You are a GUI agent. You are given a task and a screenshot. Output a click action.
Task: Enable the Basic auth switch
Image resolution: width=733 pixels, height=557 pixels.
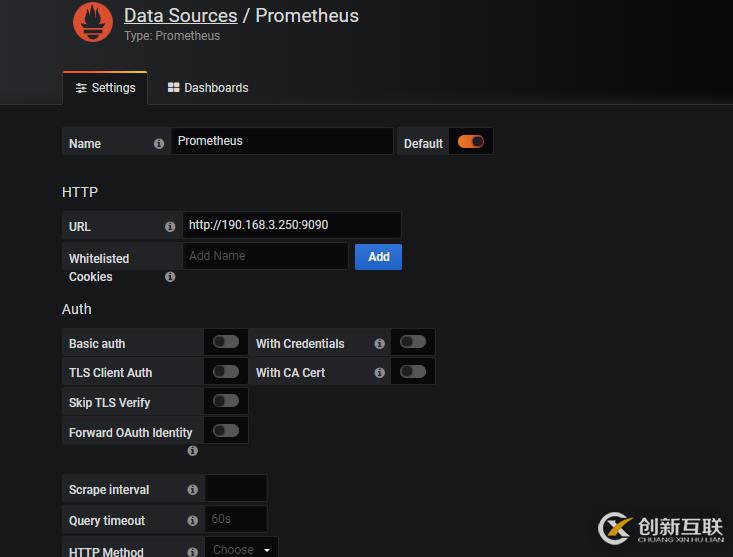pos(226,342)
